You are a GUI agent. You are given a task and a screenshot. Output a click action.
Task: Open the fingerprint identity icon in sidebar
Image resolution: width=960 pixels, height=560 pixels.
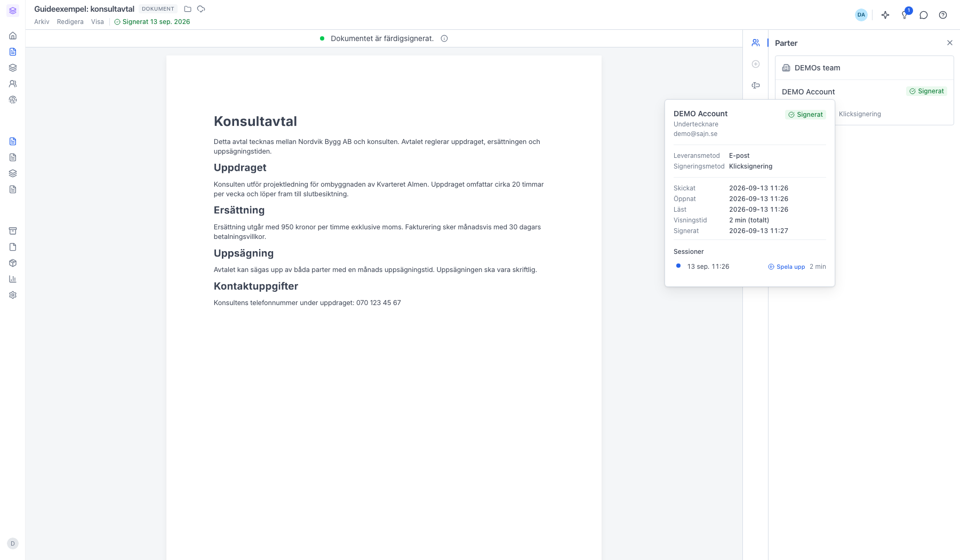(13, 100)
